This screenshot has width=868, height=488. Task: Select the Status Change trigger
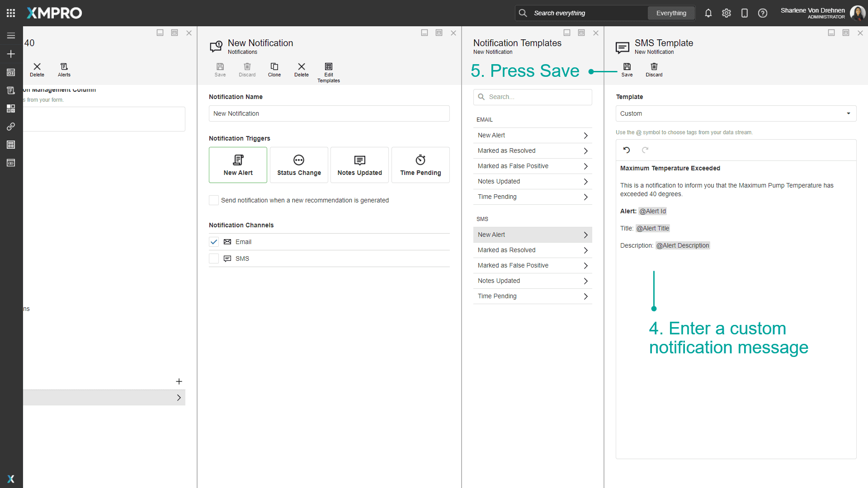[x=299, y=165]
